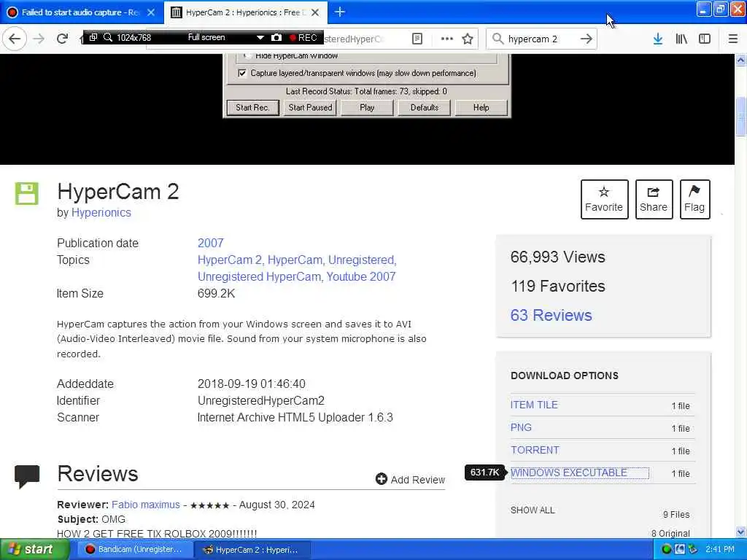Download the ITEM TILE file
The height and width of the screenshot is (560, 747).
(x=534, y=405)
